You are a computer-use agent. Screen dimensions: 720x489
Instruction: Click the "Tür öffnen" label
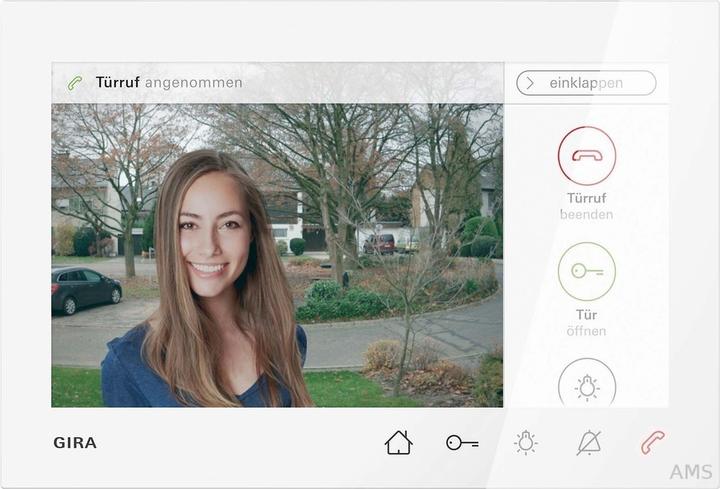586,322
